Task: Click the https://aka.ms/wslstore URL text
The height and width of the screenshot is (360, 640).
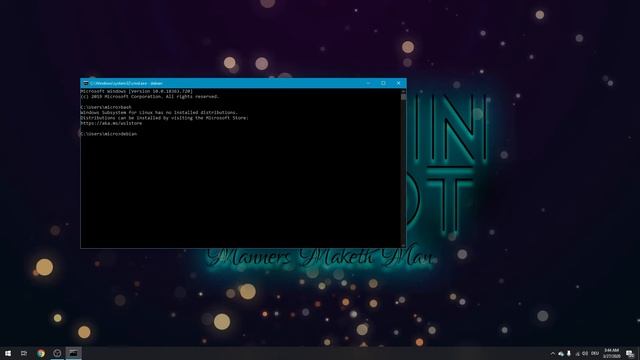Action: click(111, 123)
